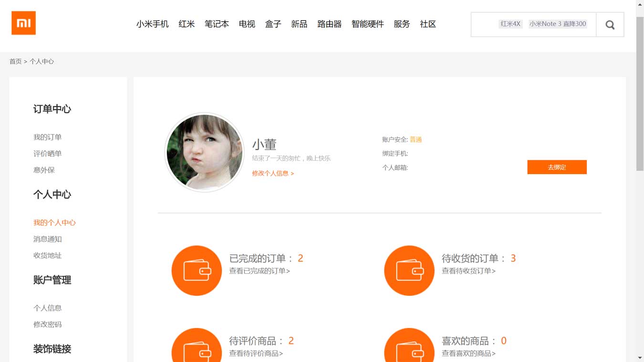Open the 笔记本 navigation menu
Screen dimensions: 644x362
point(217,24)
